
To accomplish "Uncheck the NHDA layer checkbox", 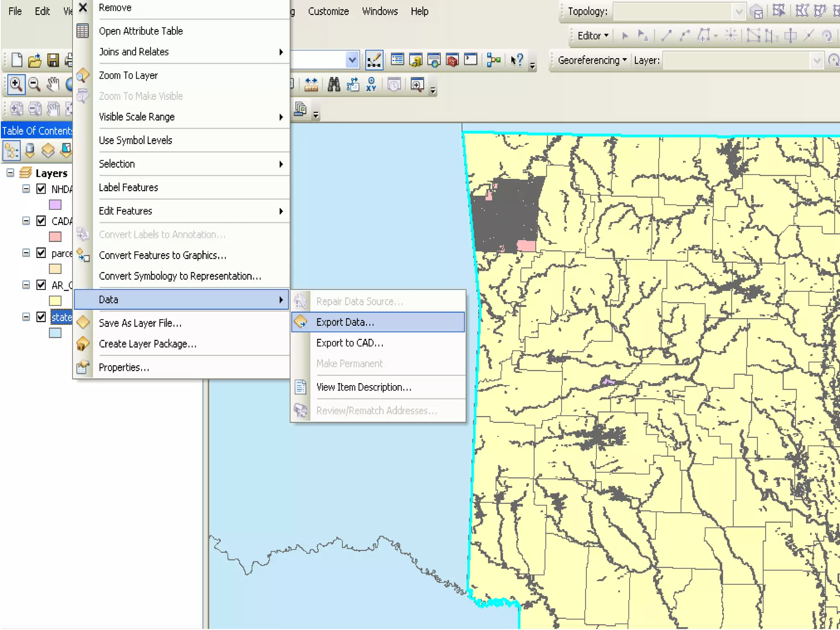I will 41,189.
